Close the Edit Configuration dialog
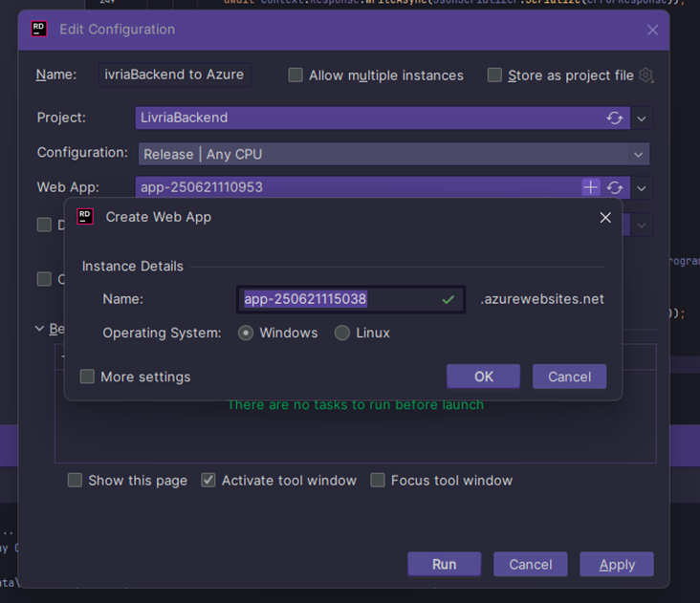 652,30
